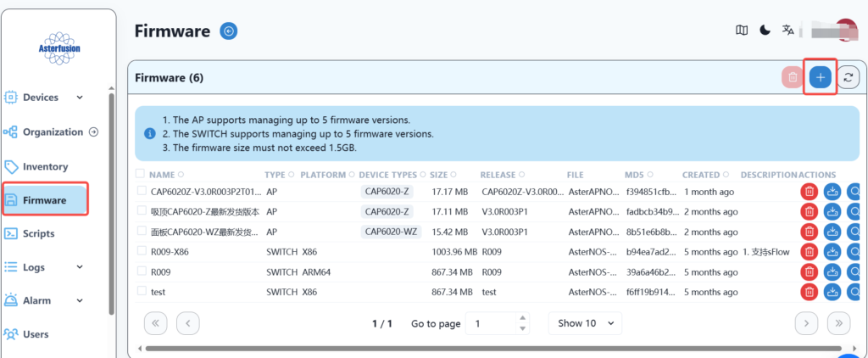Screen dimensions: 868x358
Task: Refresh the firmware list
Action: 848,77
